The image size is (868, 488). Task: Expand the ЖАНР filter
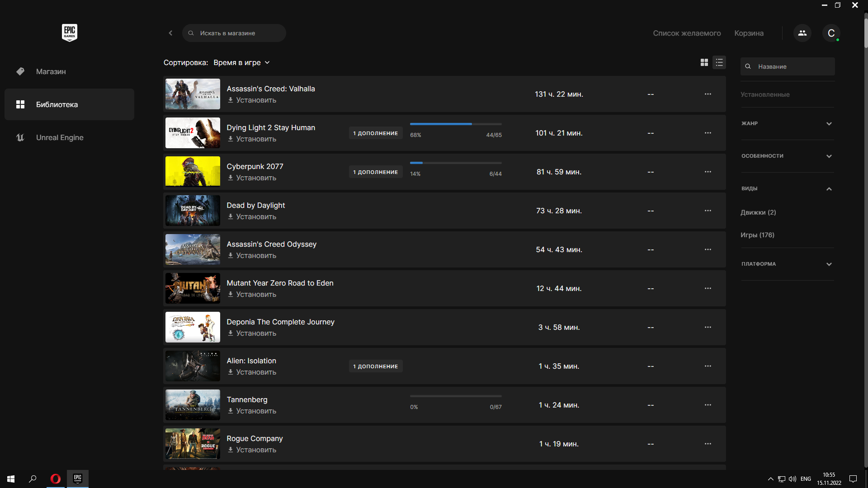point(787,123)
